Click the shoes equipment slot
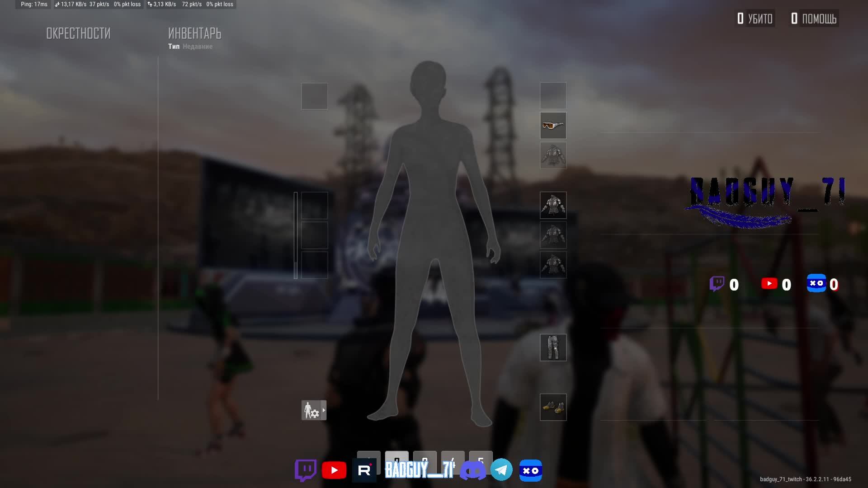 (x=553, y=407)
